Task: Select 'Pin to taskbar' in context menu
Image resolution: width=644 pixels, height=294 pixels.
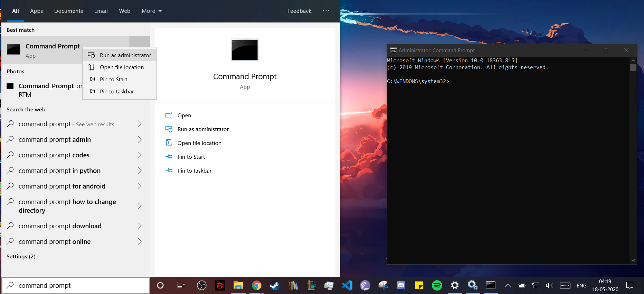Action: coord(117,91)
